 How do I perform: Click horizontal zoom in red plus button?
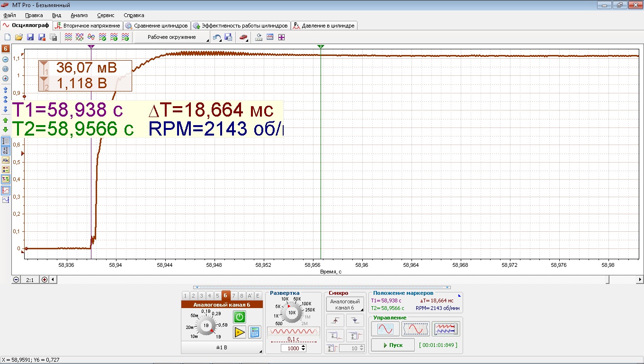(x=45, y=280)
